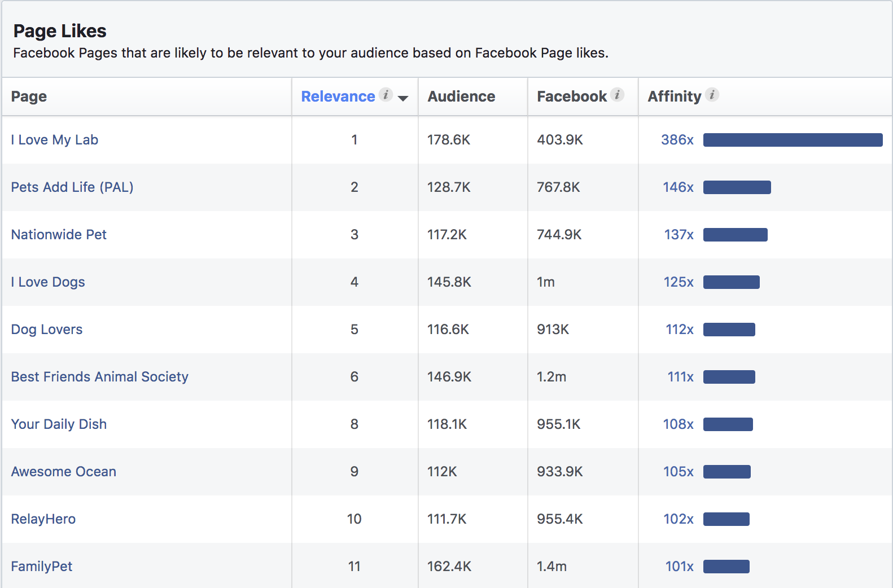Open the Awesome Ocean page link
The width and height of the screenshot is (893, 588).
(x=64, y=472)
